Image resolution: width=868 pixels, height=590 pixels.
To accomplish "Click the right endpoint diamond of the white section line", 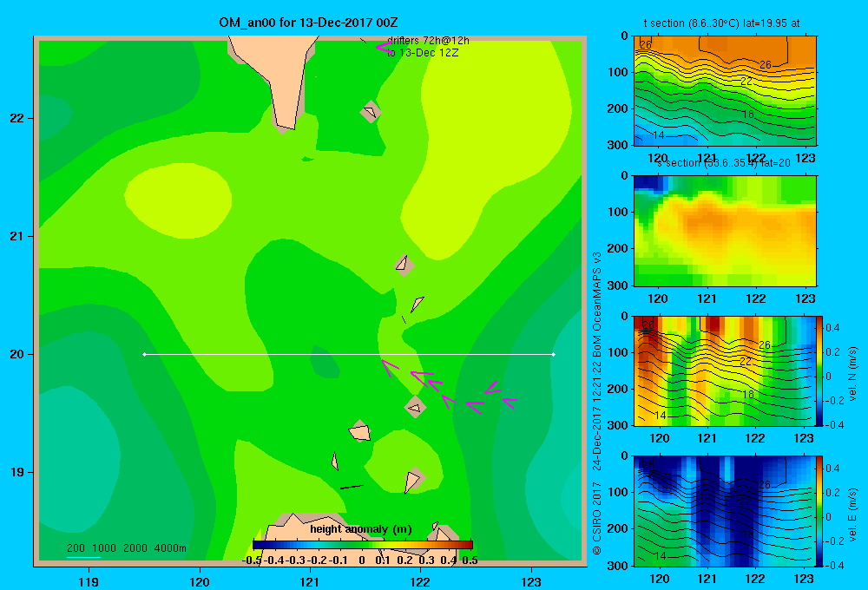I will coord(553,354).
